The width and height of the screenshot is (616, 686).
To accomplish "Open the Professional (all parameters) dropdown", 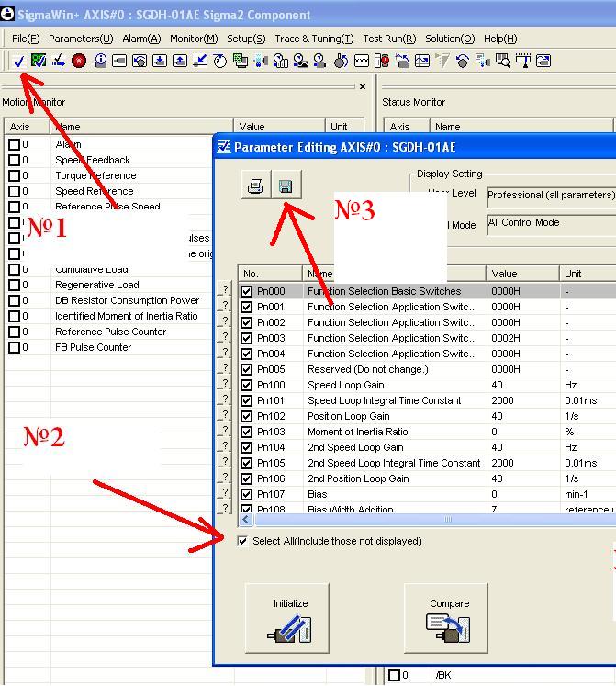I will [551, 197].
